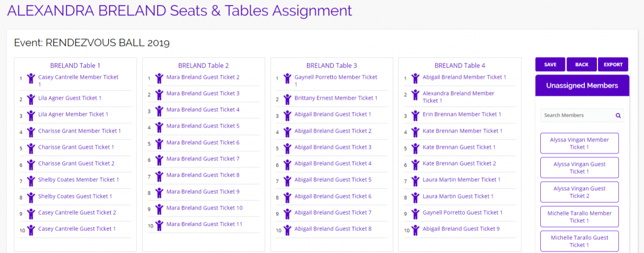
Task: Click Abigail Breland Guest Ticket 9 seat
Action: (460, 229)
